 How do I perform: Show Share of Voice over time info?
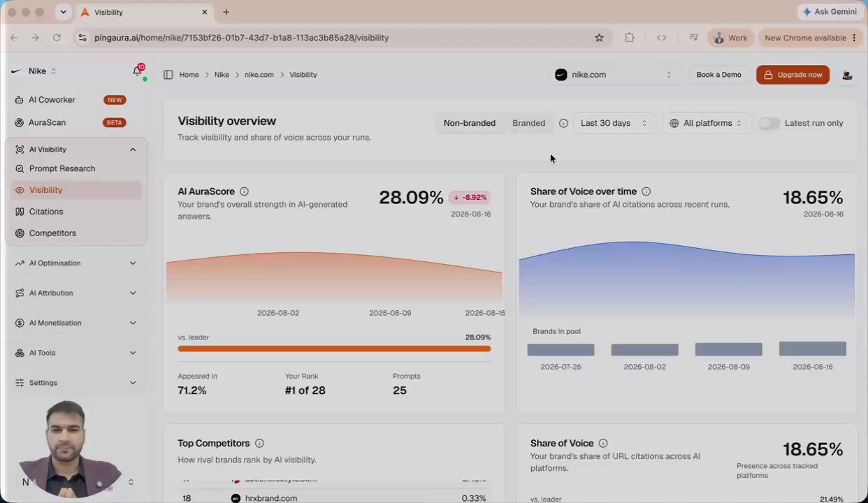[x=646, y=191]
